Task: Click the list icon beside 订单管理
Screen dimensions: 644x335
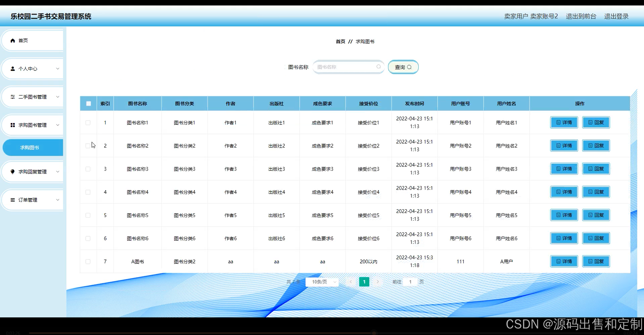Action: 13,200
